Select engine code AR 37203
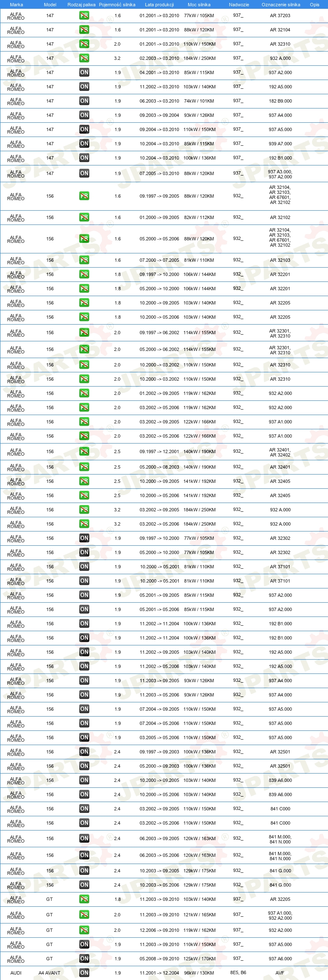The height and width of the screenshot is (980, 328). (x=280, y=15)
